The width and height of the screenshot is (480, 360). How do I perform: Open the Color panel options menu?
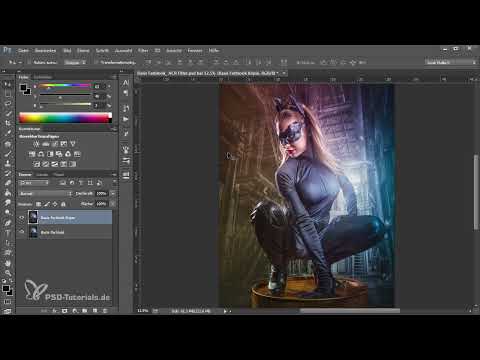tap(114, 77)
